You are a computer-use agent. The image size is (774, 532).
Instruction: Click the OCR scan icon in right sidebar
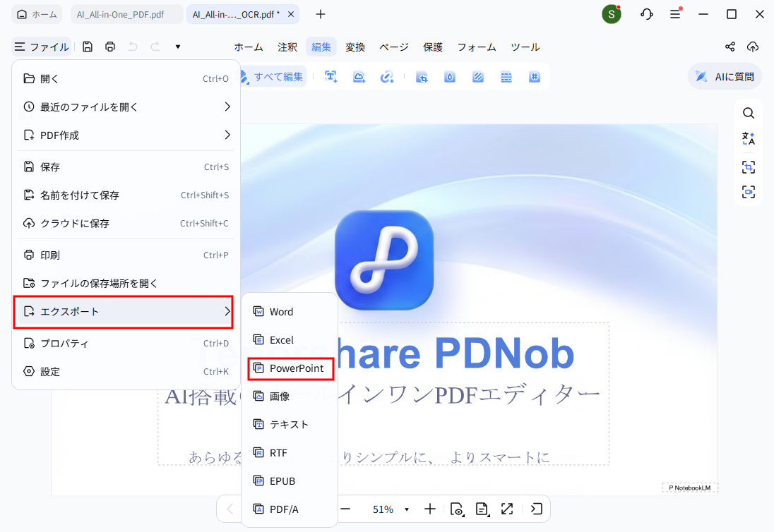[749, 191]
